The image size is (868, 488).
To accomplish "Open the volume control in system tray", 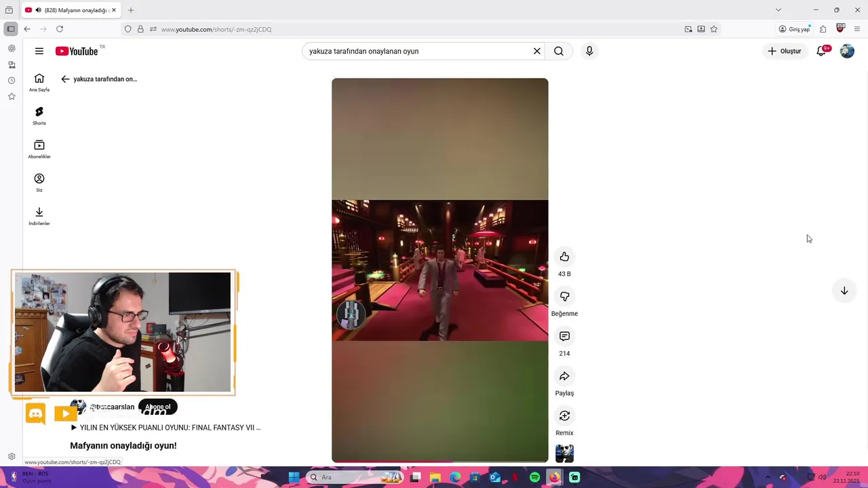I will click(x=823, y=477).
